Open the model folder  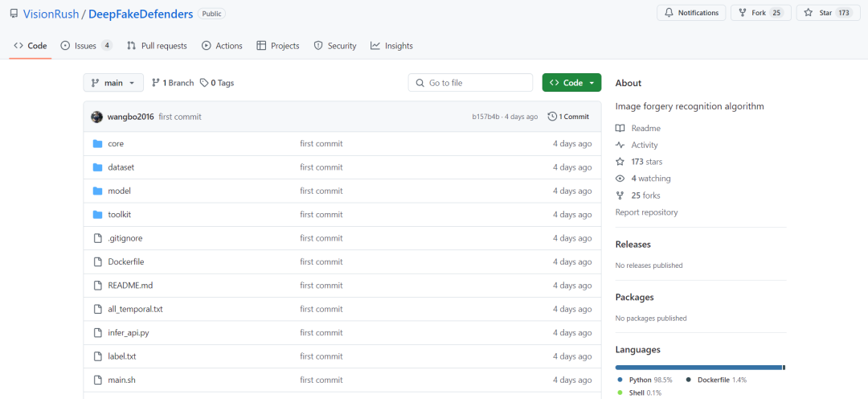[x=119, y=191]
